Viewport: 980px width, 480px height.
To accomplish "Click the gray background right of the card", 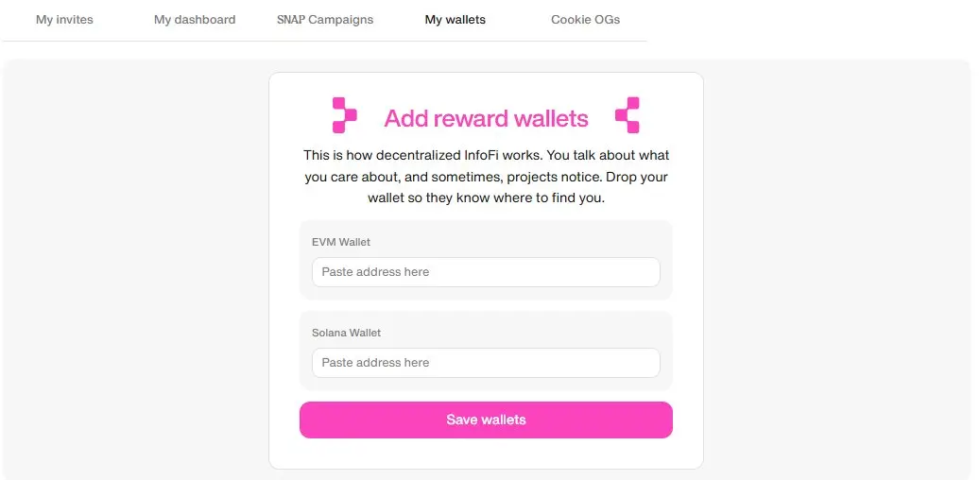I will pos(837,270).
